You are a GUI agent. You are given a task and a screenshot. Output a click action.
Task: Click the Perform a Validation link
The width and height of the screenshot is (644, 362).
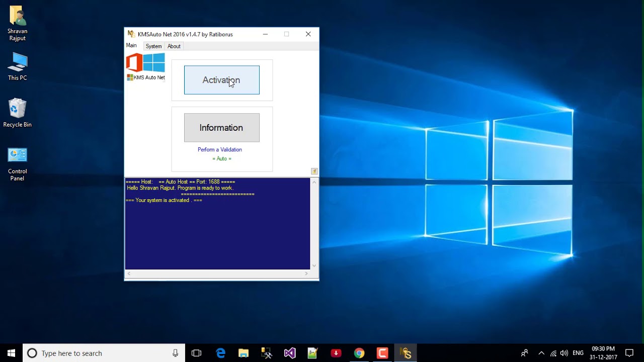click(220, 150)
